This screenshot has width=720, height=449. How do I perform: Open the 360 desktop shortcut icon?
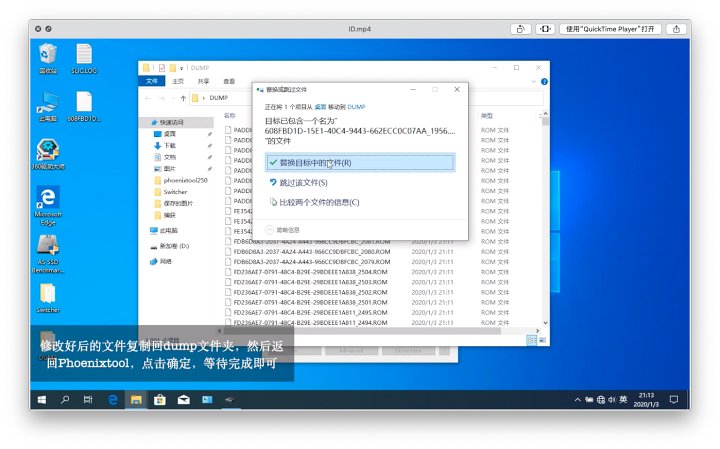pos(48,150)
